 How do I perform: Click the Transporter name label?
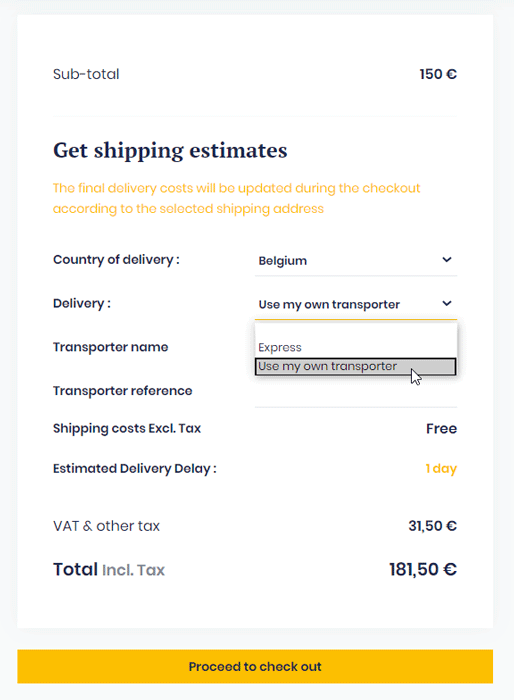pyautogui.click(x=111, y=347)
